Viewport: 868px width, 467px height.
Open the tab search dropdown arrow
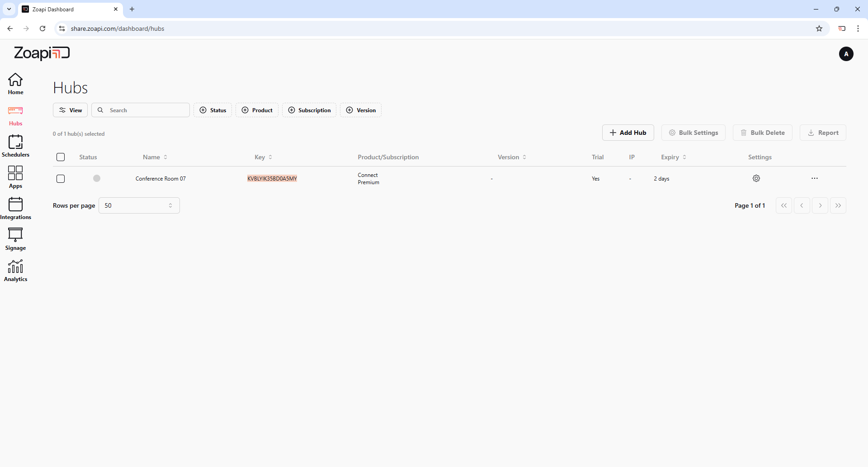coord(9,9)
